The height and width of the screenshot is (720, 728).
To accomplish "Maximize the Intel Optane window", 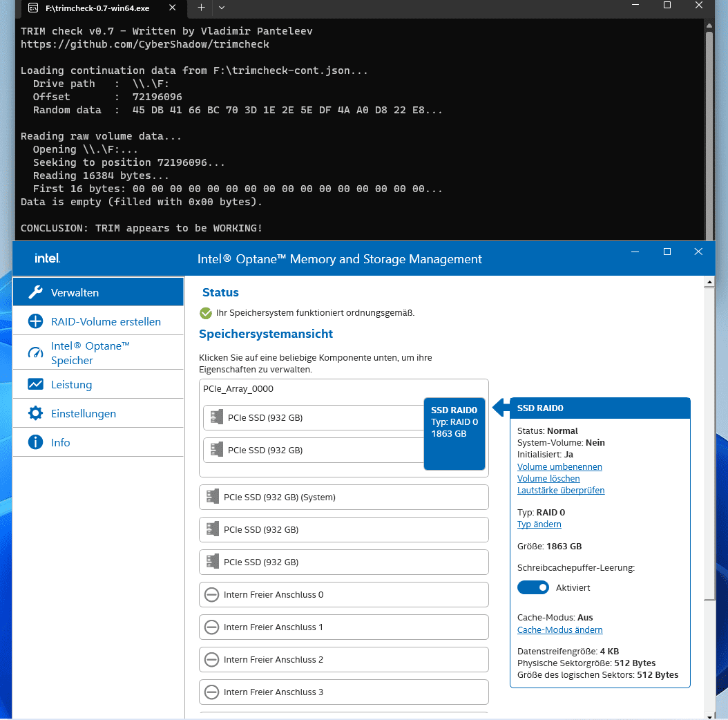I will pos(667,252).
